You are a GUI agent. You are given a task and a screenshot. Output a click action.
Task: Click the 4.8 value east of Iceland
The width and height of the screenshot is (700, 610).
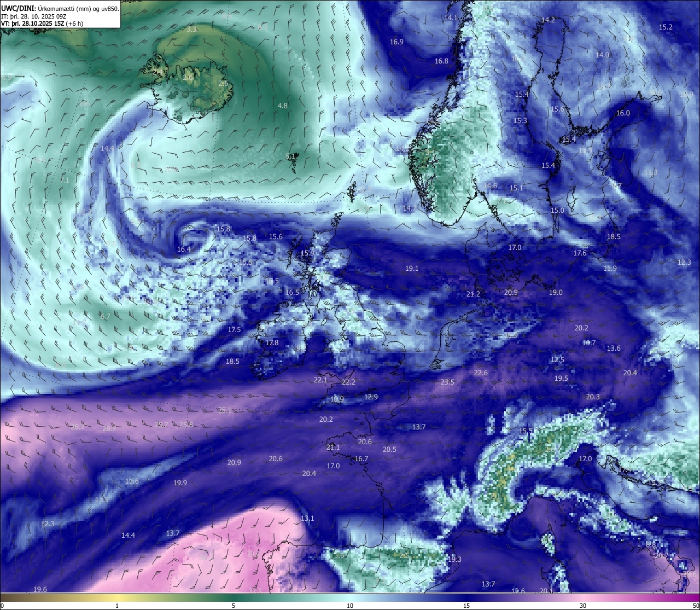[x=283, y=106]
